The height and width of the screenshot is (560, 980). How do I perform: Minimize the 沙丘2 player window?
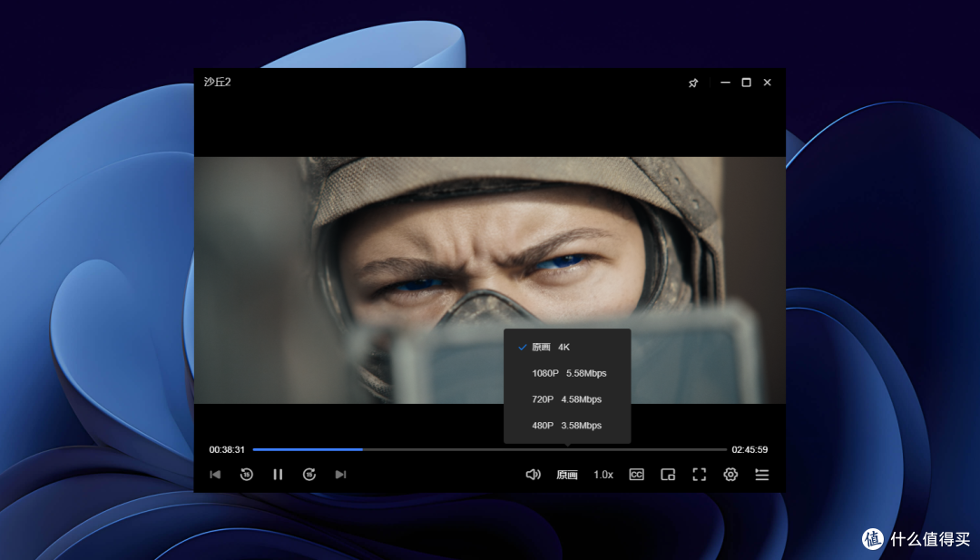pos(725,83)
